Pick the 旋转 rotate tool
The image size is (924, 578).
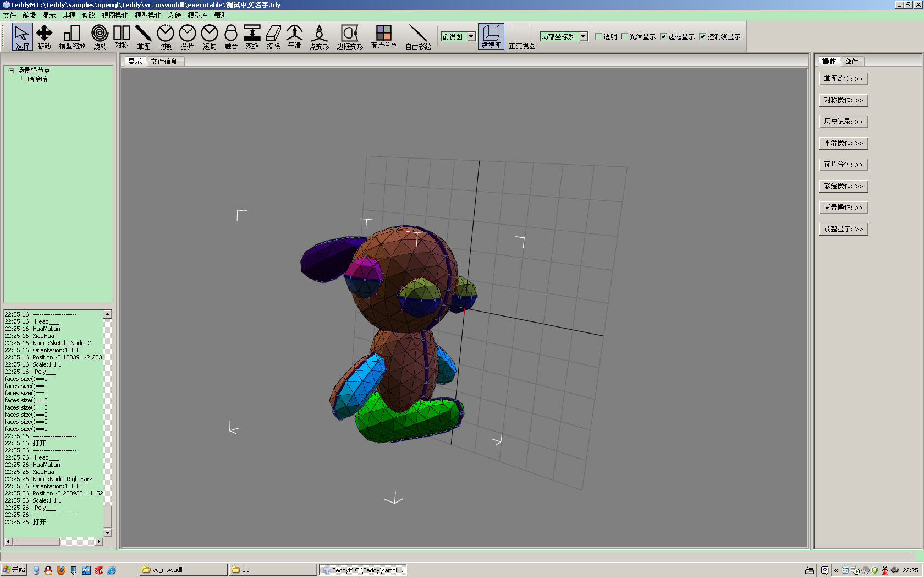tap(100, 37)
